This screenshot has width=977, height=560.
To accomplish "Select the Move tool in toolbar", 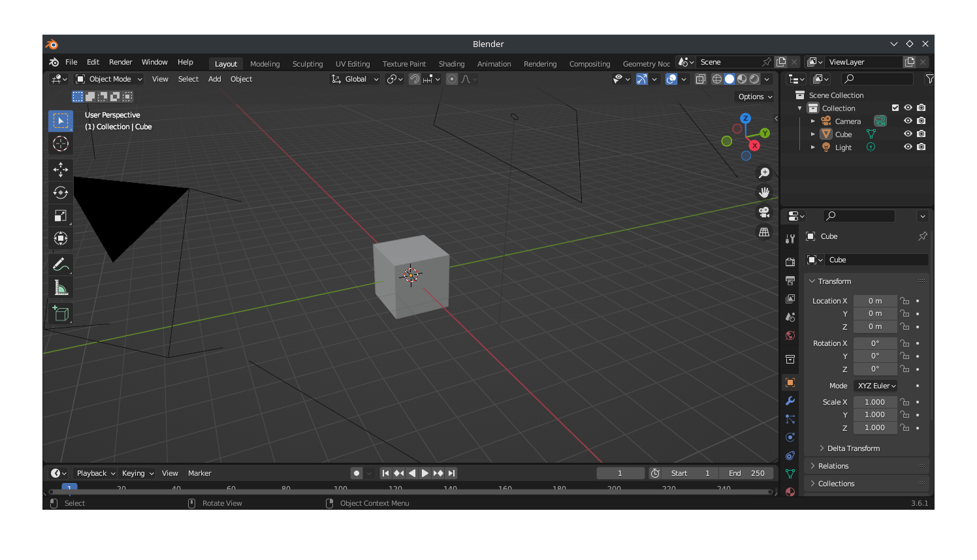I will [61, 170].
